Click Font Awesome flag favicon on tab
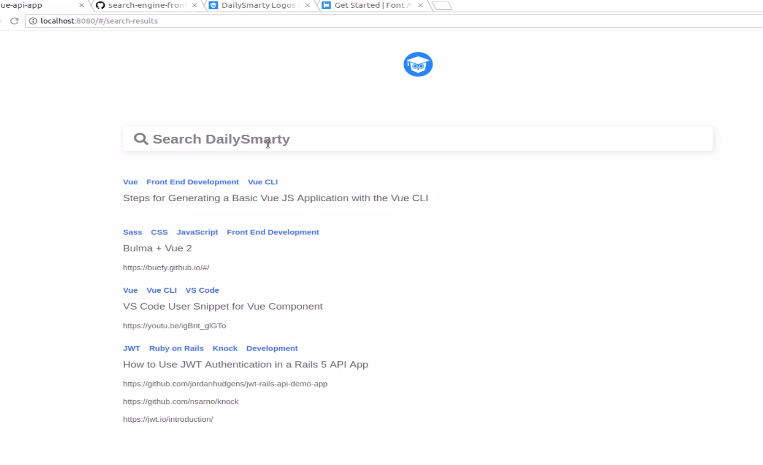The image size is (763, 465). point(327,5)
